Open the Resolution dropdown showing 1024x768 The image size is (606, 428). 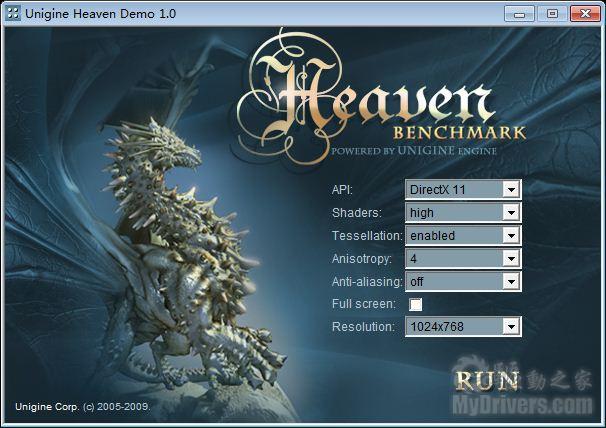point(463,327)
